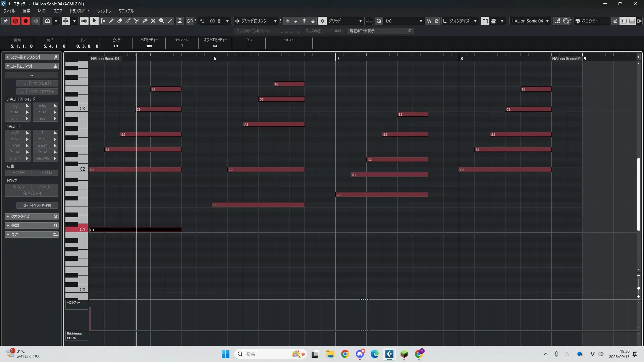Viewport: 644px width, 362px height.
Task: Toggle Solo editor button
Action: (15, 21)
